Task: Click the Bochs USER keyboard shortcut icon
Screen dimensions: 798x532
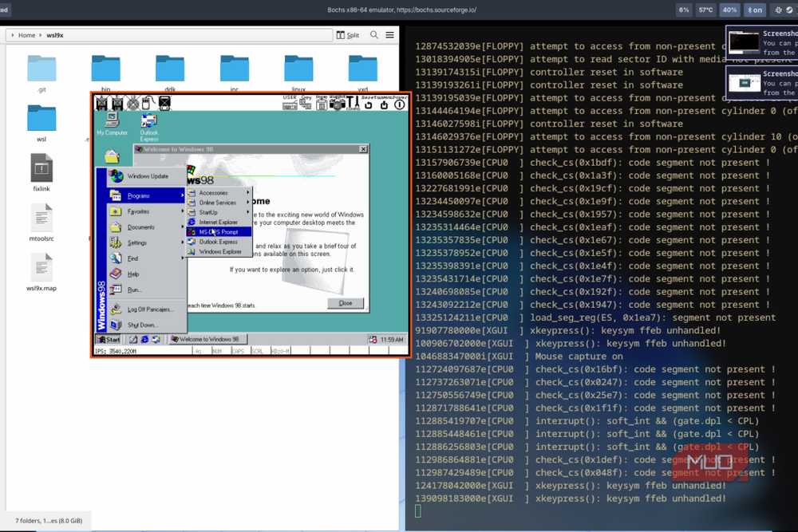Action: [x=290, y=103]
